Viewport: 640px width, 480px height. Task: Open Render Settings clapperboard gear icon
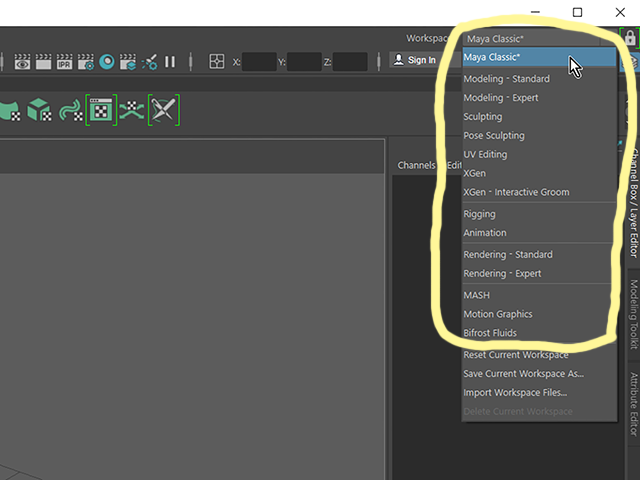(x=86, y=62)
